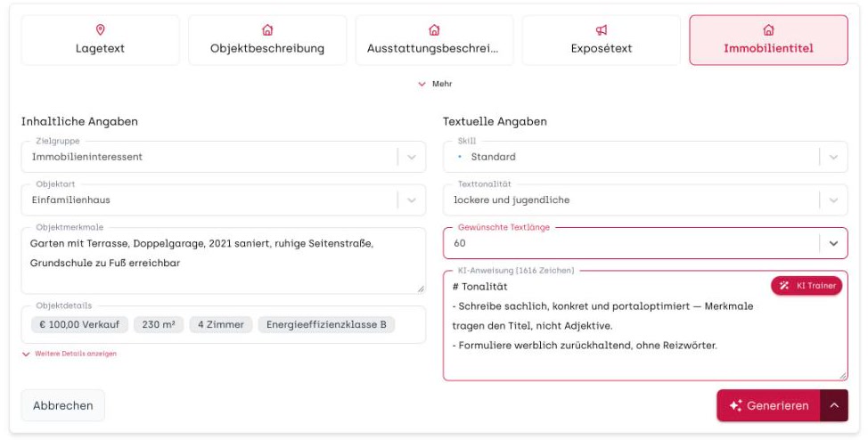Click the text 'Grundschule zu Fuß erreichbar'
This screenshot has width=868, height=440.
(105, 263)
